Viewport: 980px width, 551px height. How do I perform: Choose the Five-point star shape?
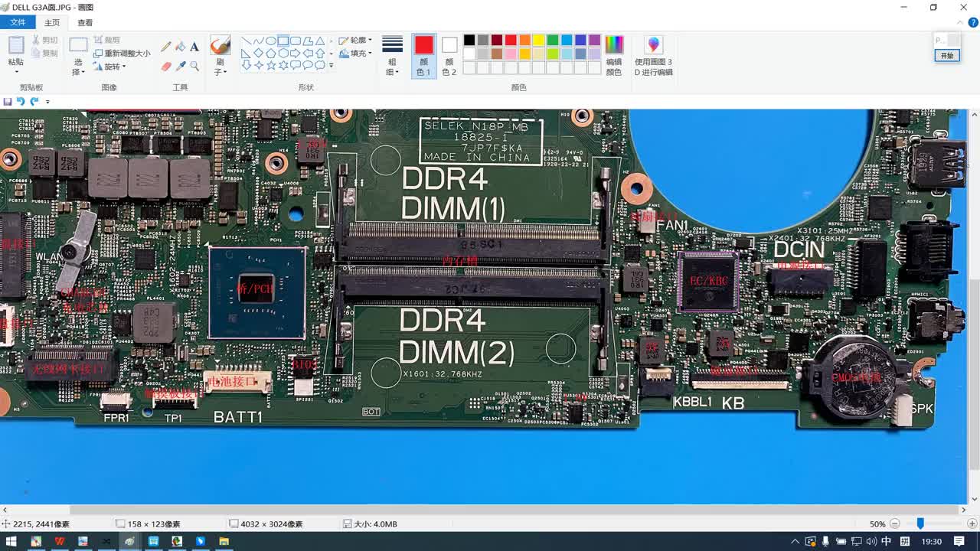pos(271,66)
